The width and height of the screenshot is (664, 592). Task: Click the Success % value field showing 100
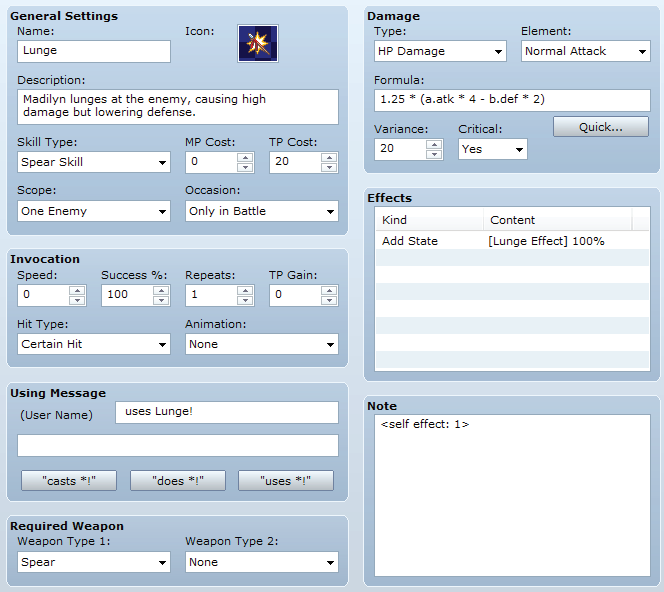pos(127,295)
